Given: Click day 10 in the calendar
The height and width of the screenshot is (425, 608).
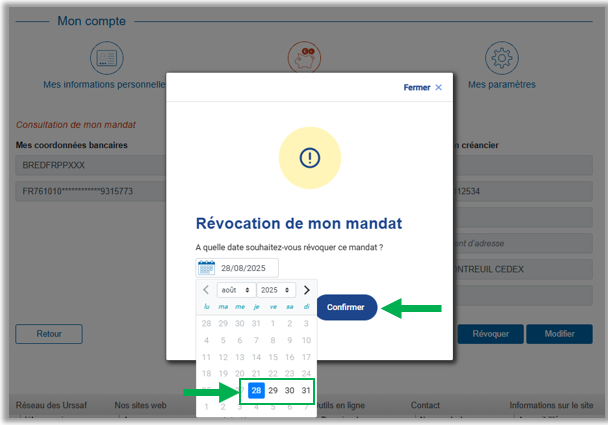Looking at the screenshot, I should tap(306, 340).
